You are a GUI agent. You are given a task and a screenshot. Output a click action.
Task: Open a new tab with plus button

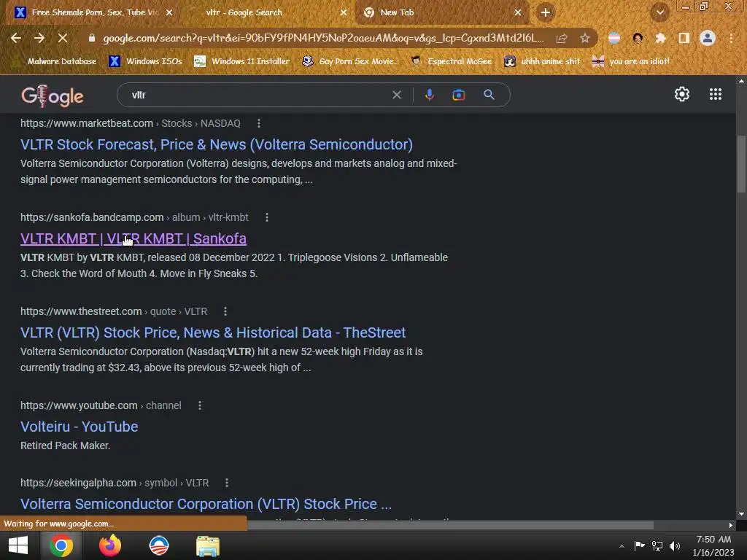(x=546, y=12)
